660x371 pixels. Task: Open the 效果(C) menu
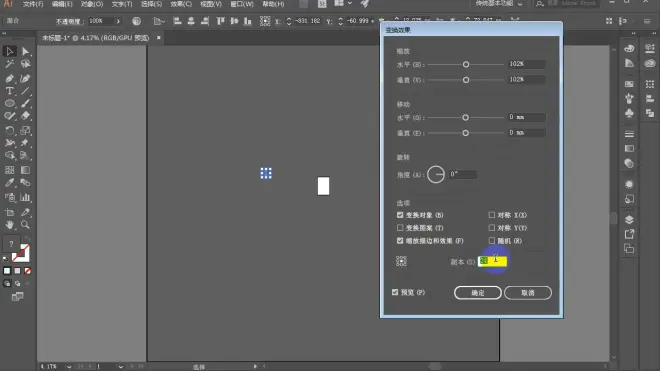point(181,4)
